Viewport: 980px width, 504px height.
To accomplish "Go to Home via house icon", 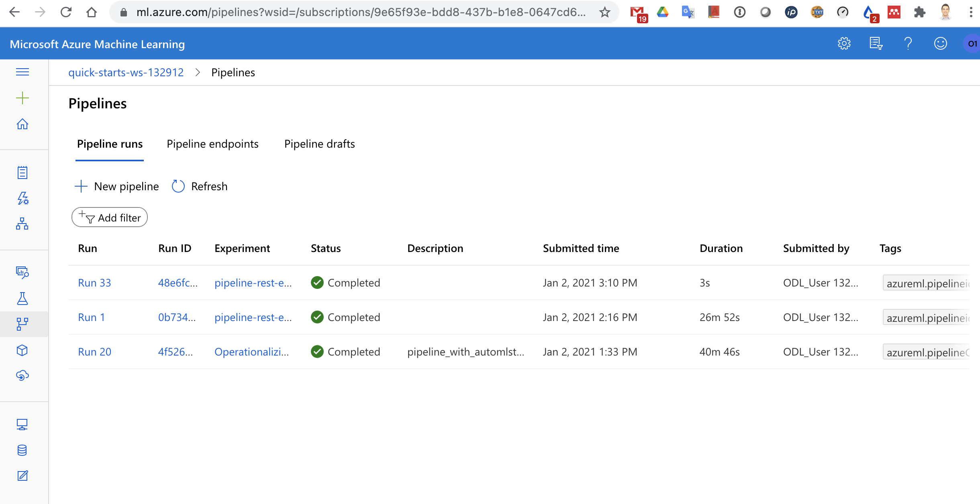I will coord(22,124).
